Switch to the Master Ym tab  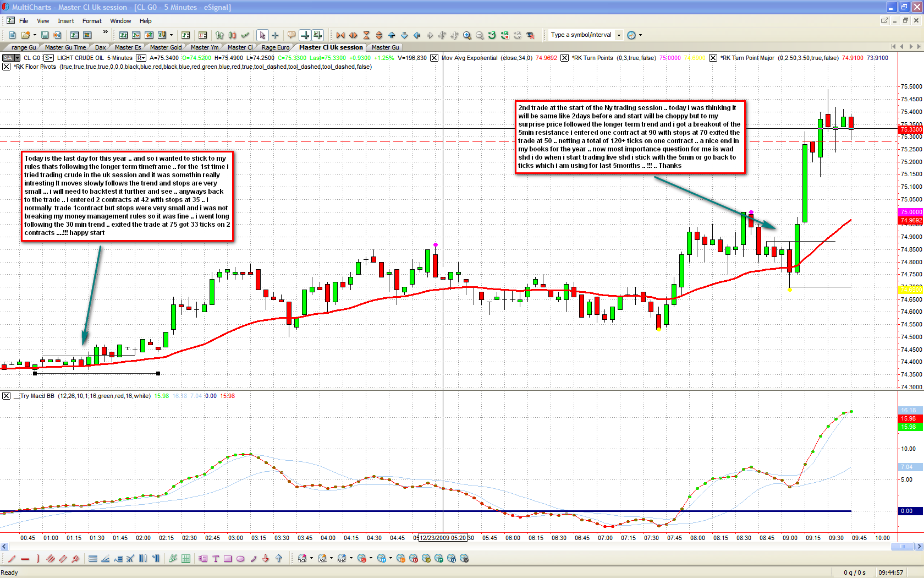pos(204,47)
